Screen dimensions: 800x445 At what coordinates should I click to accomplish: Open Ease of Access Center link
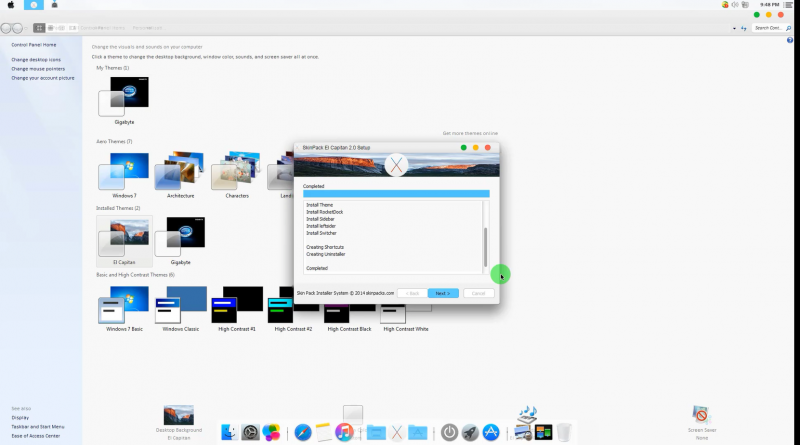pos(36,436)
